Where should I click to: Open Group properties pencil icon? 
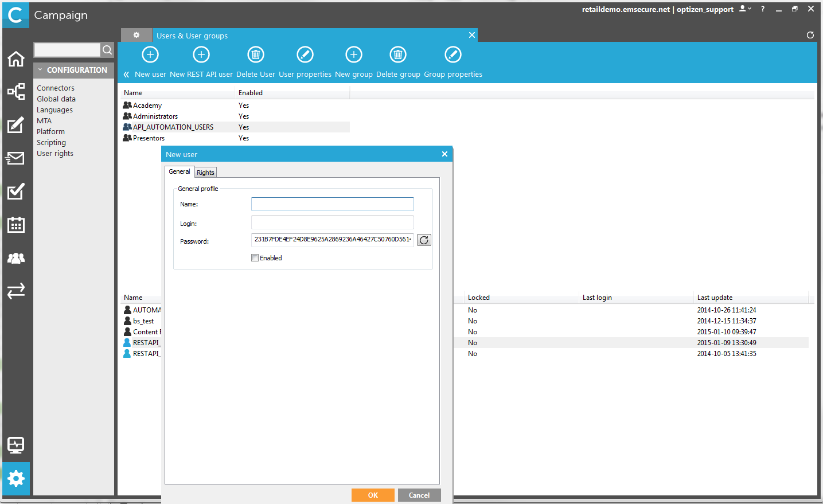(x=453, y=55)
